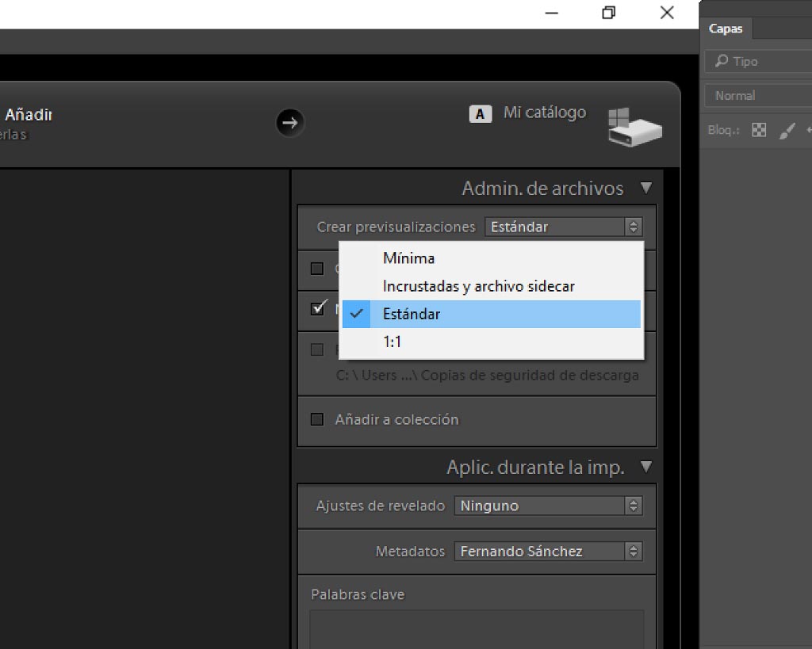This screenshot has width=812, height=649.
Task: Click Mi catálogo destination label
Action: [x=545, y=113]
